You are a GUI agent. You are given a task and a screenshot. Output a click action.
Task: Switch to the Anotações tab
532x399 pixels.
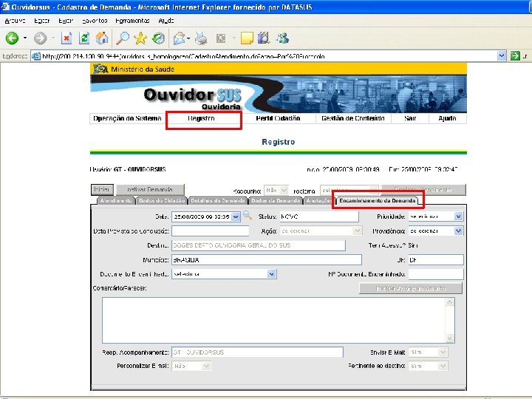click(318, 201)
